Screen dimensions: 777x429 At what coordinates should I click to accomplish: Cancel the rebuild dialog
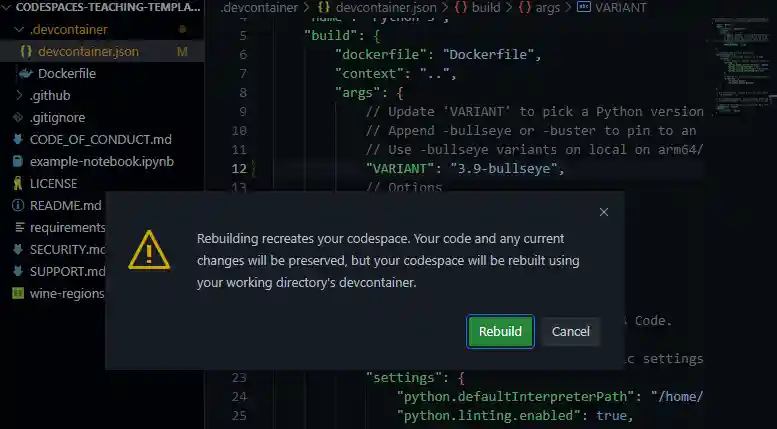point(570,331)
